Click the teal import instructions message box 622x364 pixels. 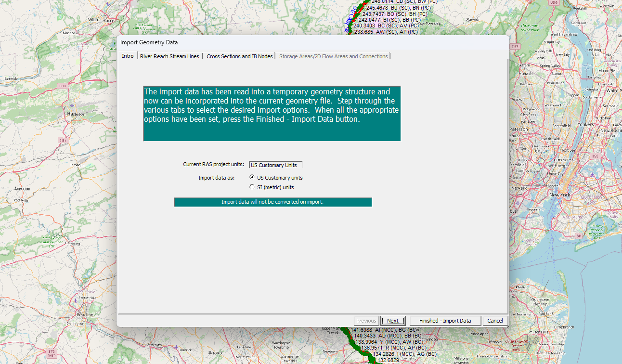[x=272, y=114]
